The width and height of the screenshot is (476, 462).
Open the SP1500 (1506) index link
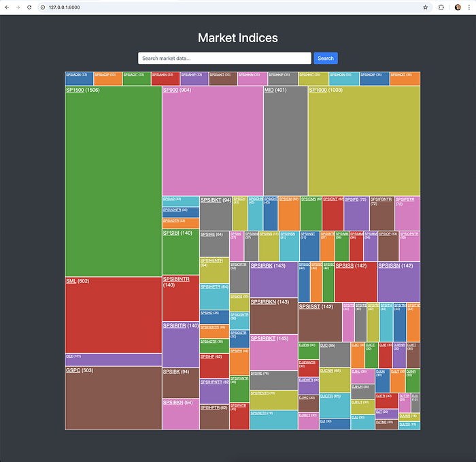click(x=75, y=90)
